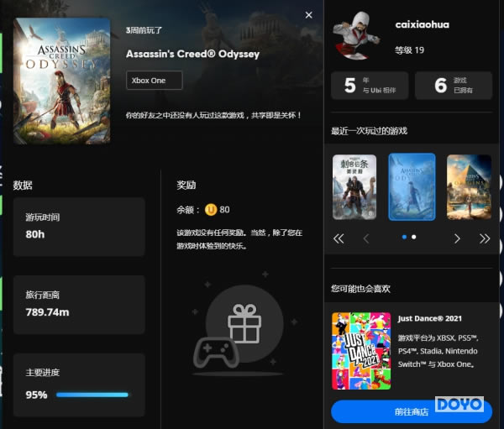Click the 奖励 rewards heading
The width and height of the screenshot is (504, 429).
click(186, 186)
